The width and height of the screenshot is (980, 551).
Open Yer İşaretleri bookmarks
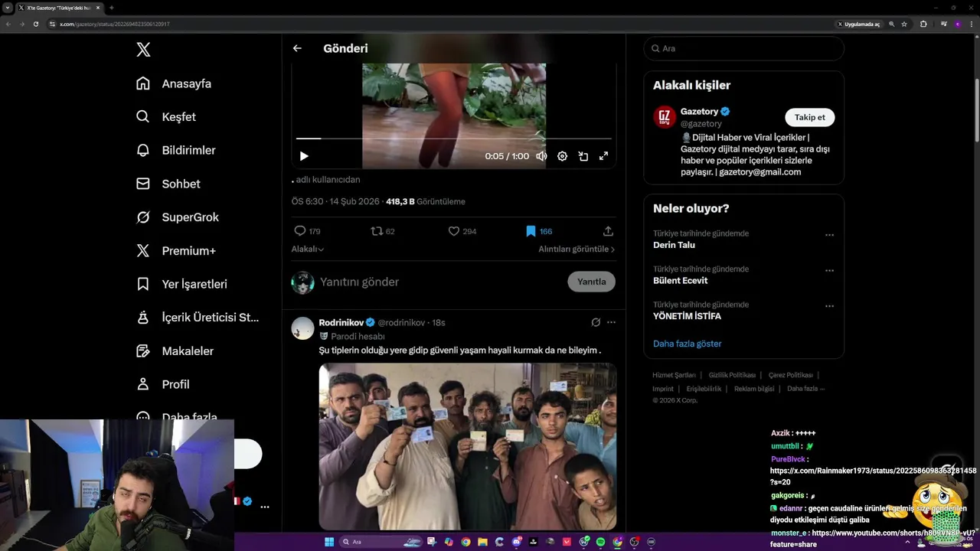click(181, 284)
